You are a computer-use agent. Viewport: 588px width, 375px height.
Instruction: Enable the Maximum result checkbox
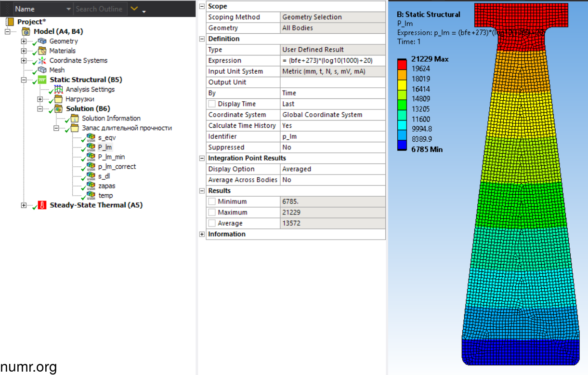[x=212, y=213]
